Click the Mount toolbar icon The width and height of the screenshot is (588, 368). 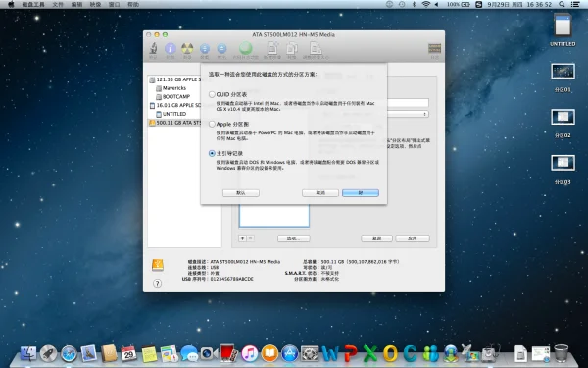click(x=205, y=50)
